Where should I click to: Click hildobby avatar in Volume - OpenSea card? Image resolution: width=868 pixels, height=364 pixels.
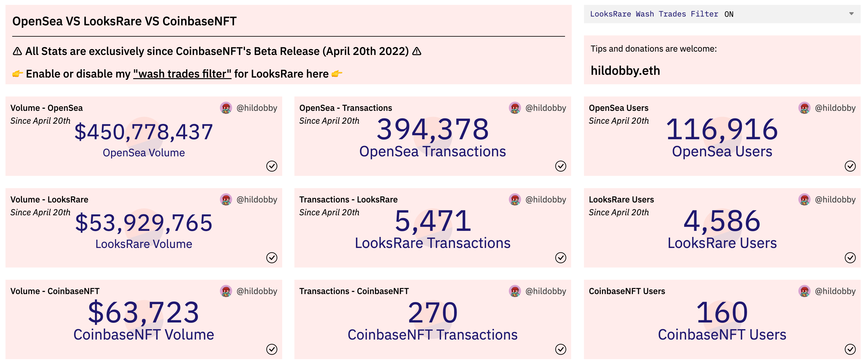226,108
